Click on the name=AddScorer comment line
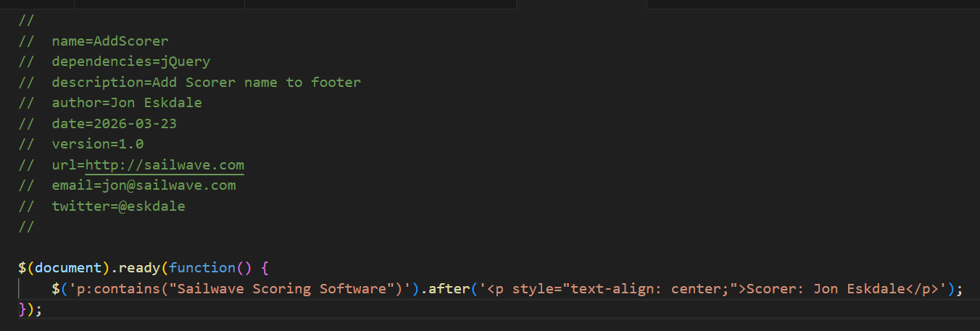The height and width of the screenshot is (331, 980). (x=109, y=41)
